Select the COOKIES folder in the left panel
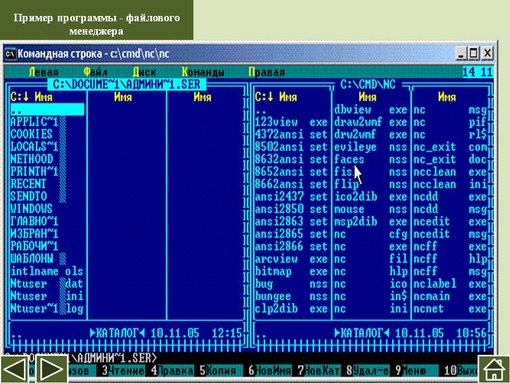Screen dimensions: 510x383 [31, 134]
